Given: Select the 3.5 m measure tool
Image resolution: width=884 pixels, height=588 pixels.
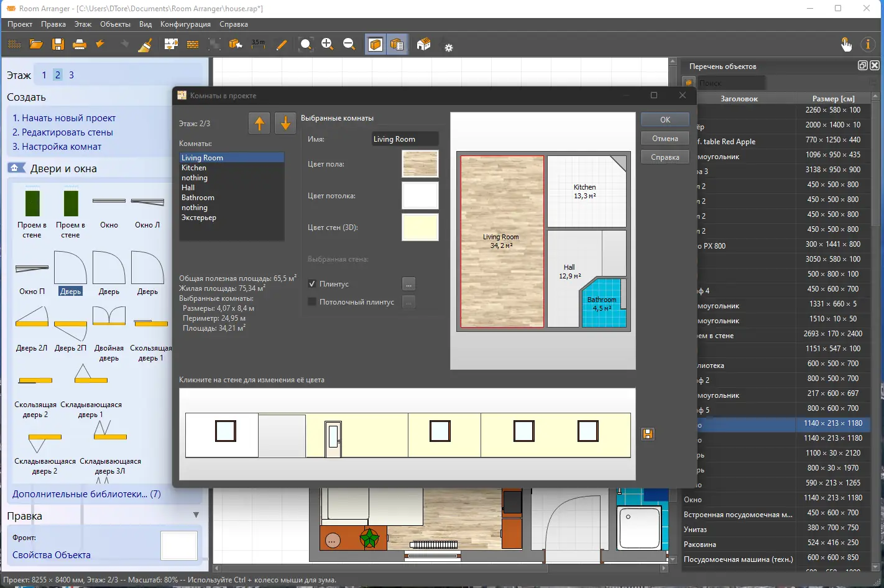Looking at the screenshot, I should (258, 44).
